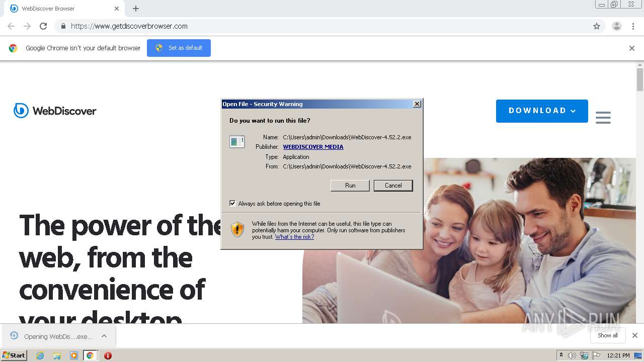The image size is (644, 362).
Task: Cancel the security warning dialog
Action: (x=393, y=186)
